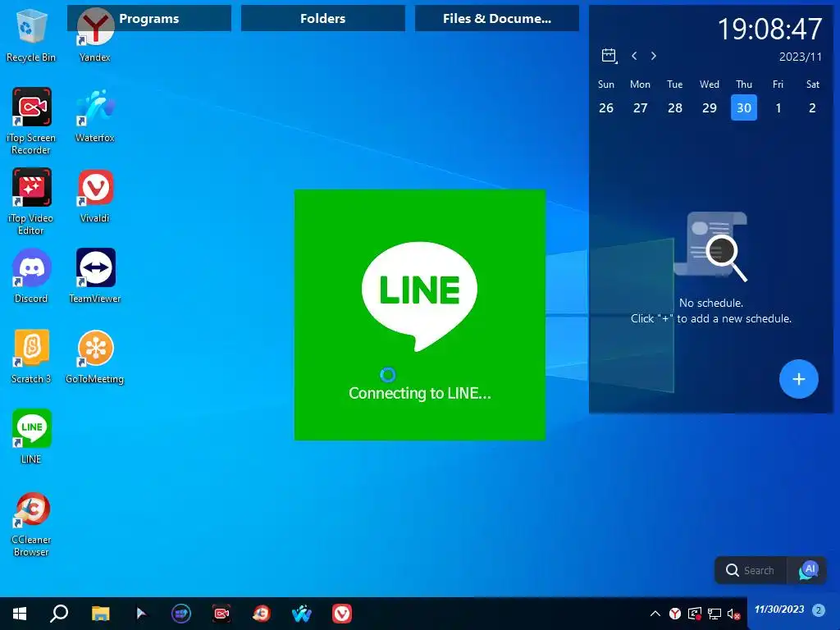Go to previous week in calendar
This screenshot has width=840, height=630.
click(634, 56)
